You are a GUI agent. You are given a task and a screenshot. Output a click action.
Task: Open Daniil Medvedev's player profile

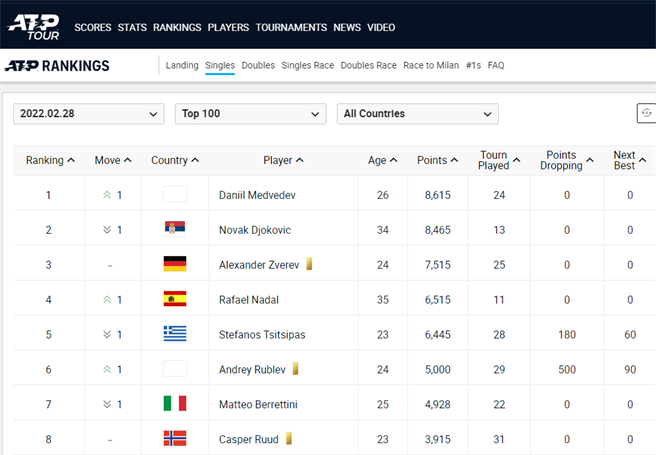coord(259,195)
